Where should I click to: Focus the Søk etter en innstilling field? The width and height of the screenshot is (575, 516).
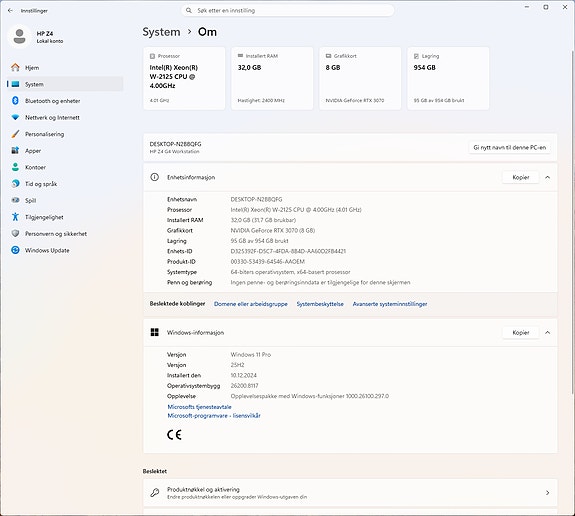pos(288,10)
